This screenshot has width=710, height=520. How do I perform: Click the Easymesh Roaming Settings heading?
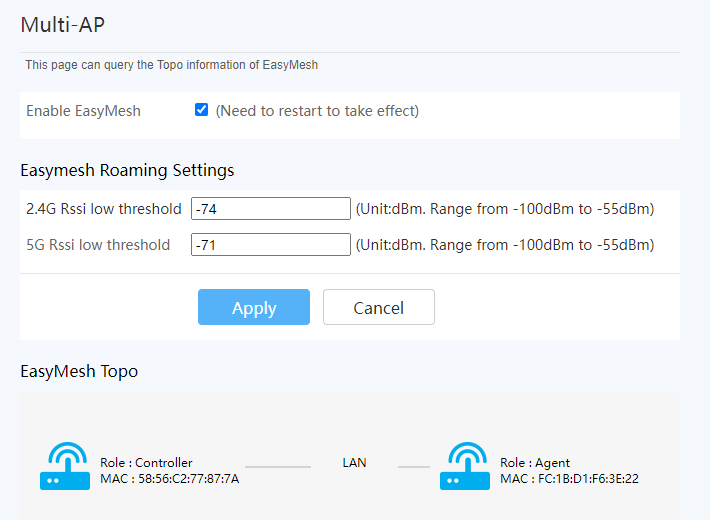tap(127, 171)
